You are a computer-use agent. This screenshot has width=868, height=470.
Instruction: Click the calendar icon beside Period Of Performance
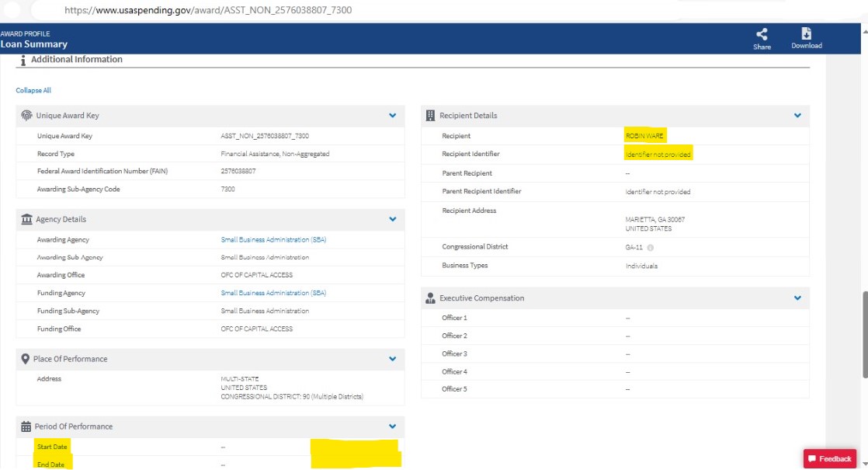pyautogui.click(x=26, y=426)
